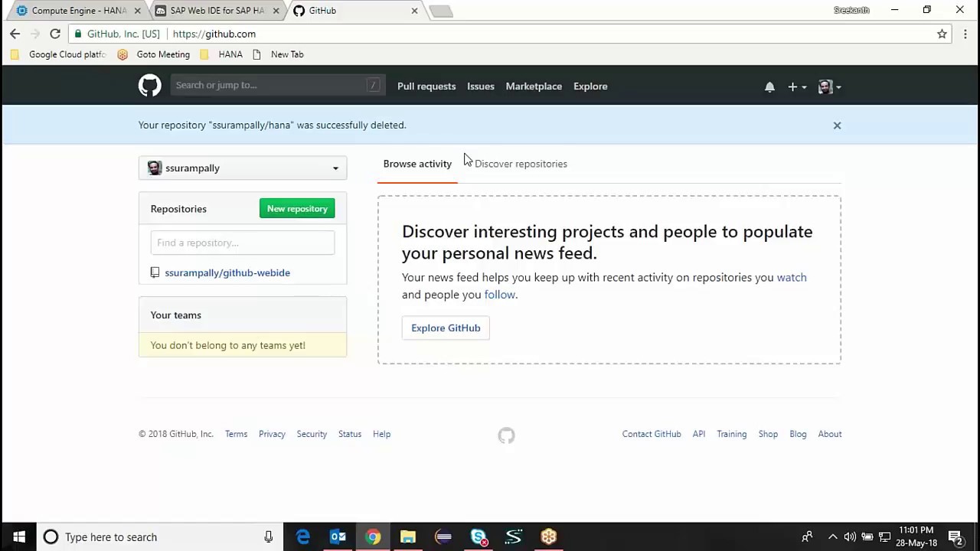Open File Explorer from the taskbar
Screen dimensions: 980x551
407,537
